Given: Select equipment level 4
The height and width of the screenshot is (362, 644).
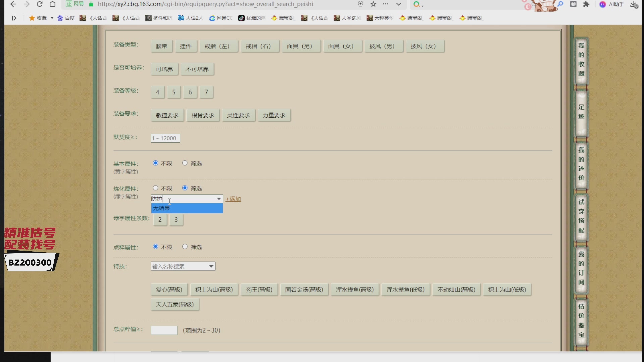Looking at the screenshot, I should [158, 92].
